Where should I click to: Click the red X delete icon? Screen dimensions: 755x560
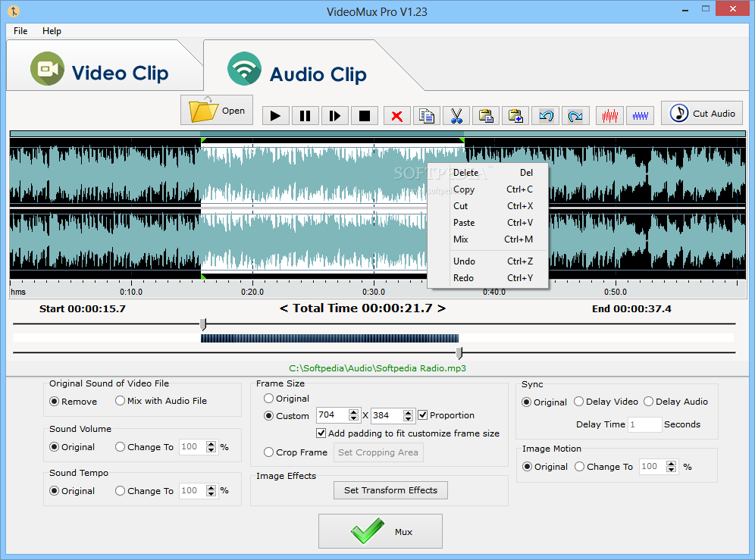click(x=396, y=116)
